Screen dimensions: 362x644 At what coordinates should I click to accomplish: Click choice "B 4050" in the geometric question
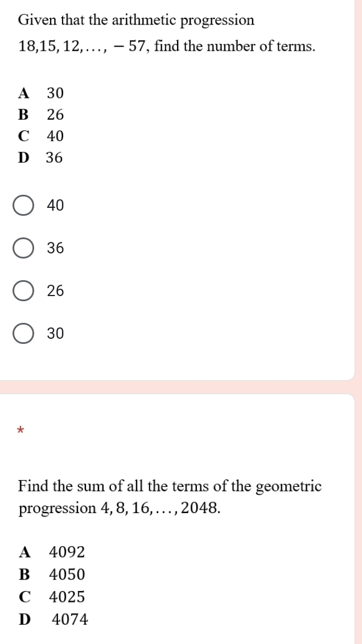point(52,575)
